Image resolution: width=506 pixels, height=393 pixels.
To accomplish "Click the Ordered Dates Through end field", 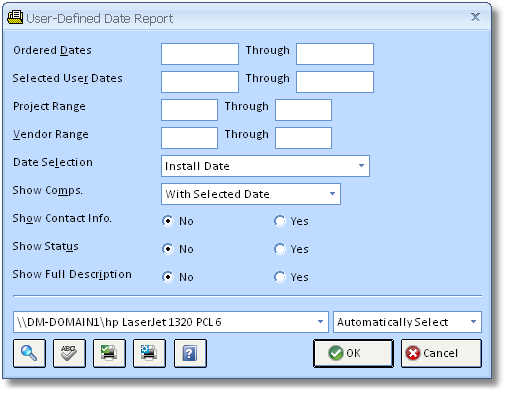I will click(x=335, y=54).
